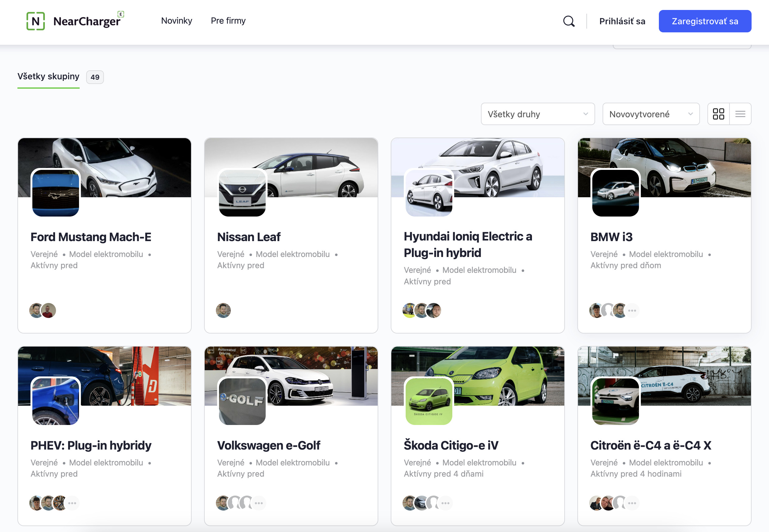The image size is (769, 532).
Task: Open BMW i3 group avatar image
Action: 615,193
